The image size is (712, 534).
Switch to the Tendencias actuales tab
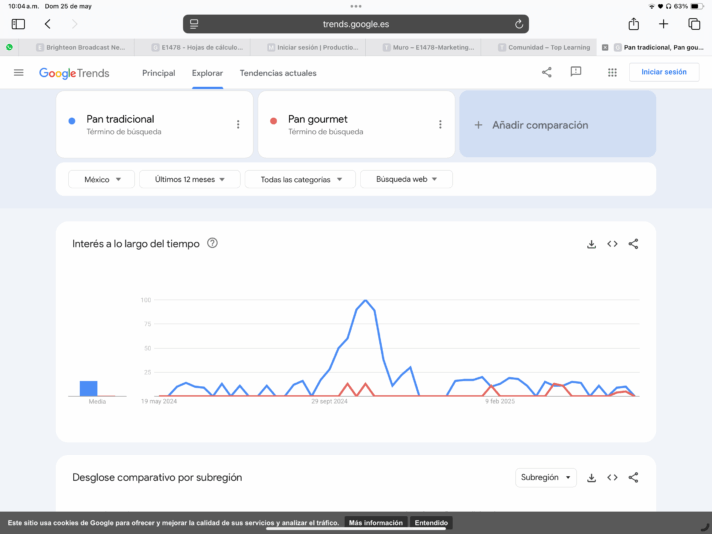(x=278, y=73)
